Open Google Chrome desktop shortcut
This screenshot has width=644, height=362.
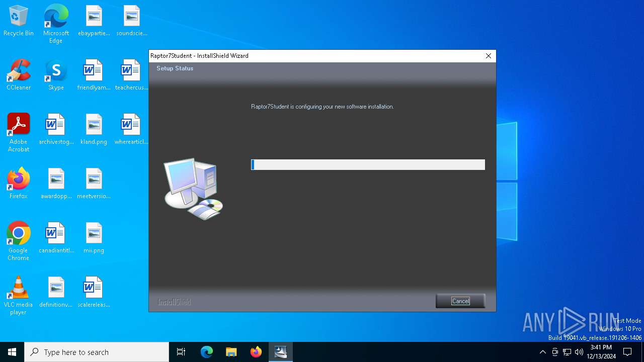pyautogui.click(x=19, y=241)
